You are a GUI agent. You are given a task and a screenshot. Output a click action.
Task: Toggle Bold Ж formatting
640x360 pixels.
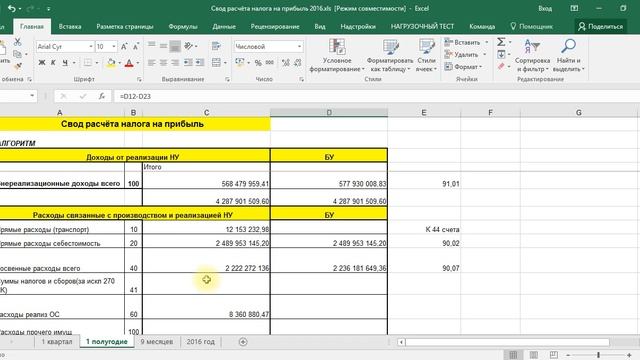(42, 63)
